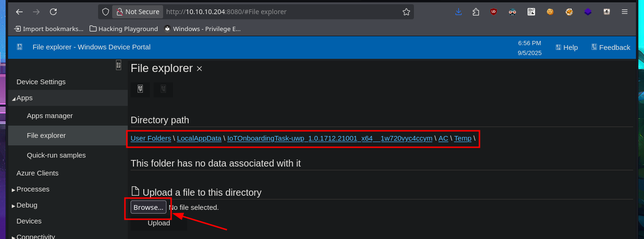Image resolution: width=644 pixels, height=239 pixels.
Task: Click the menu icon left of the portal title
Action: [20, 47]
